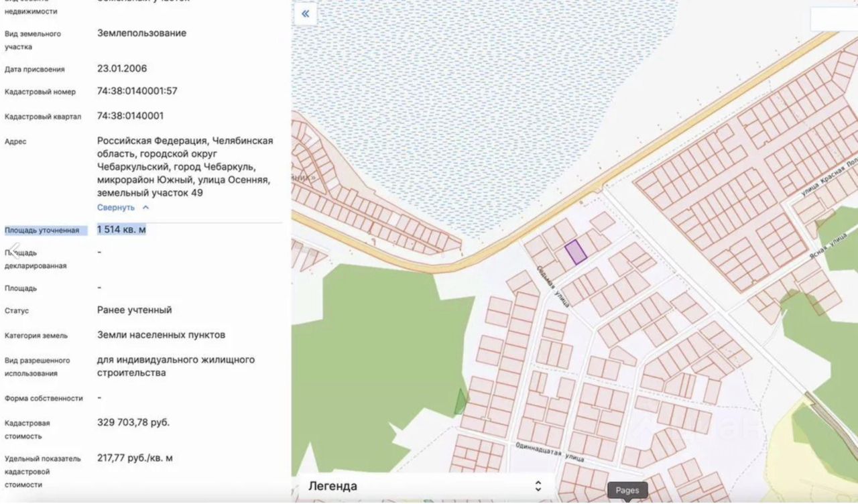This screenshot has width=858, height=504.
Task: Select the assignment date '23.01.2006'
Action: (x=122, y=68)
